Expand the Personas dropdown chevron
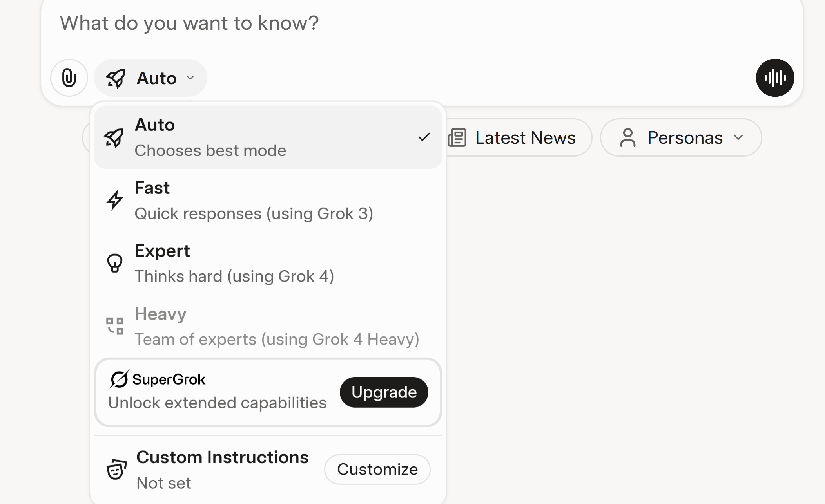Screen dimensions: 825x504 738,138
